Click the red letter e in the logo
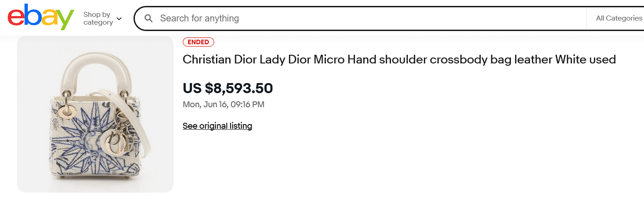 (16, 19)
